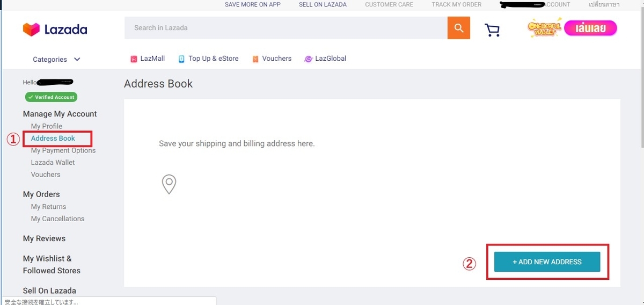Viewport: 644px width, 305px height.
Task: Open My Orders section
Action: click(x=41, y=194)
